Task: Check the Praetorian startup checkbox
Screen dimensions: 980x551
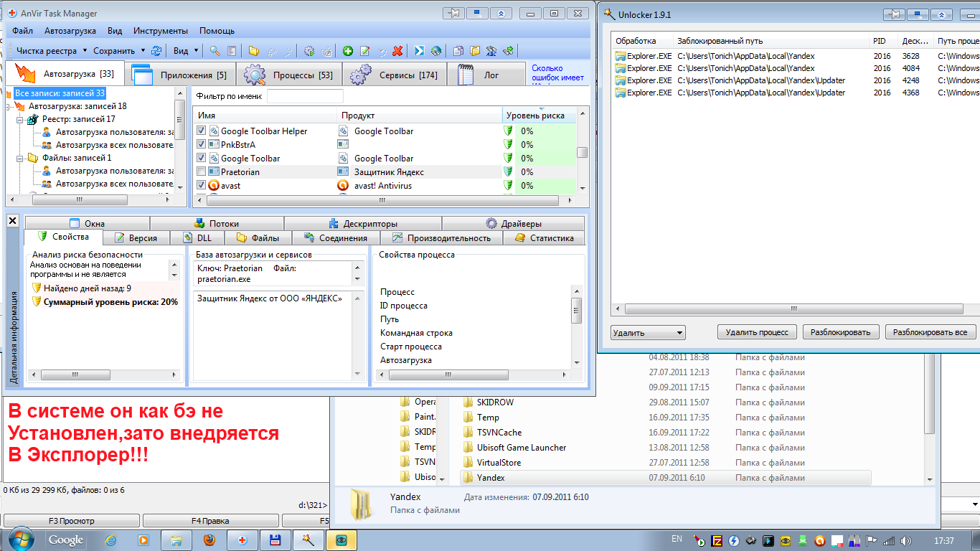Action: click(202, 171)
